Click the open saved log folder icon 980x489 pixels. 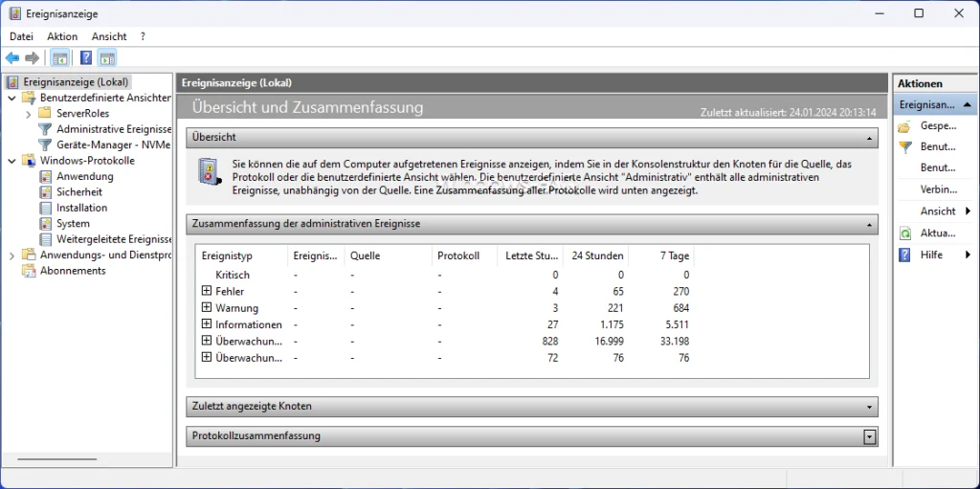904,127
